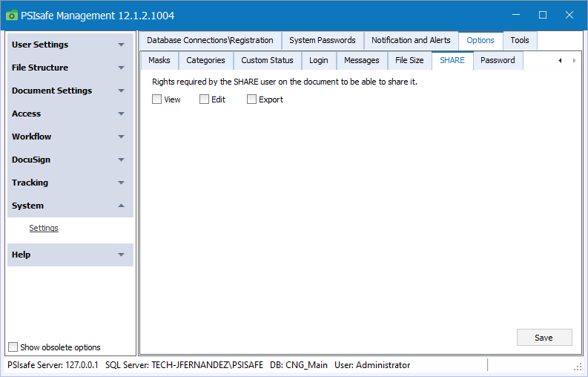Viewport: 588px width, 377px height.
Task: Click the Workflow header label
Action: click(x=31, y=137)
